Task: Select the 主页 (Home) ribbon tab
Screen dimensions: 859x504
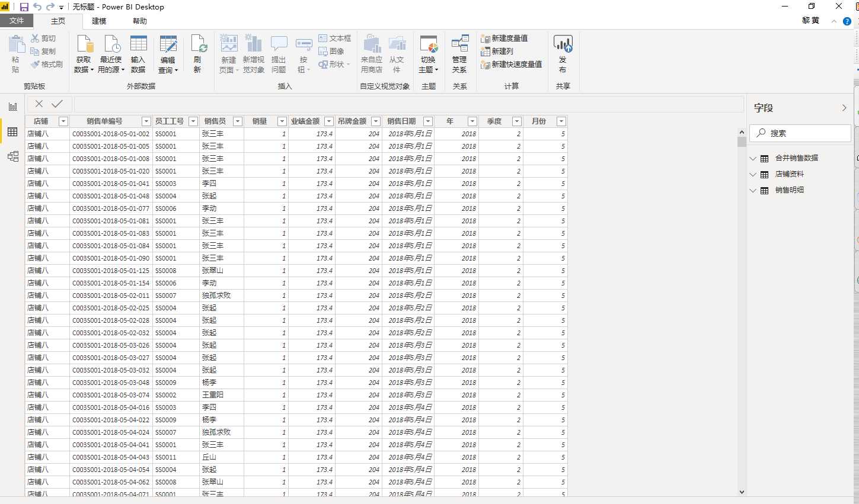Action: point(58,21)
